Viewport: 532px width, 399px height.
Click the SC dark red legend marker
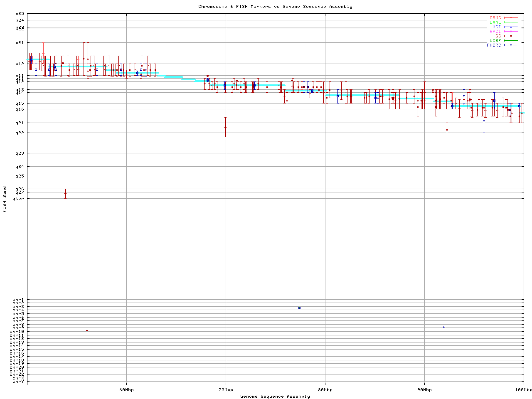click(x=511, y=36)
